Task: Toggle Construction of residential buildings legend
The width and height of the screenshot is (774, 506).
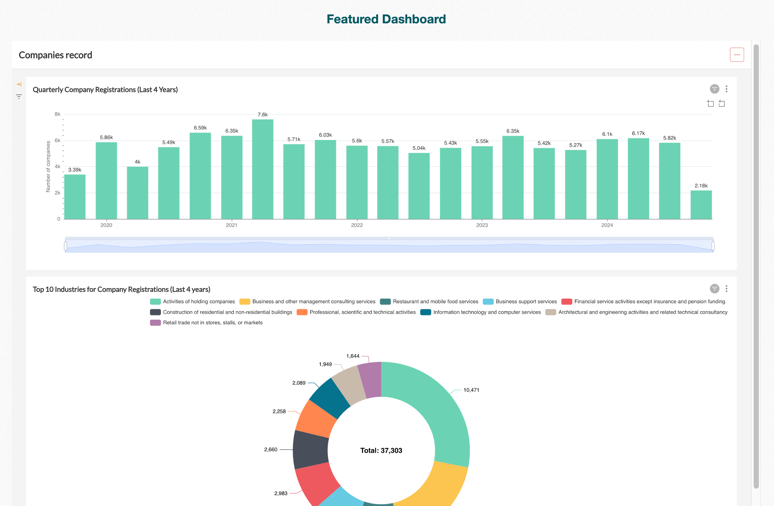Action: (x=221, y=312)
